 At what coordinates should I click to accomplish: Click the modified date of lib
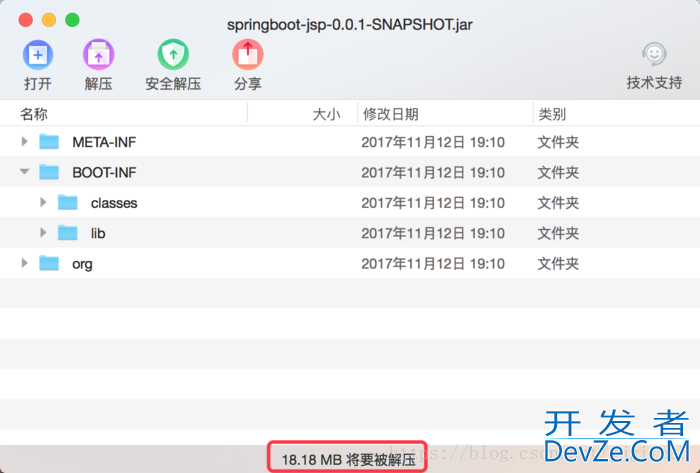tap(433, 233)
